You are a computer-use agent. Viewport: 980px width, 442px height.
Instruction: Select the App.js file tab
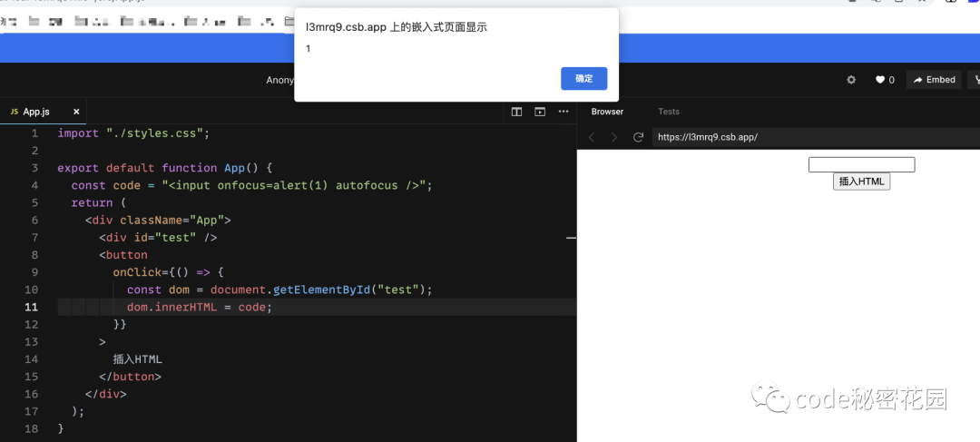coord(36,112)
